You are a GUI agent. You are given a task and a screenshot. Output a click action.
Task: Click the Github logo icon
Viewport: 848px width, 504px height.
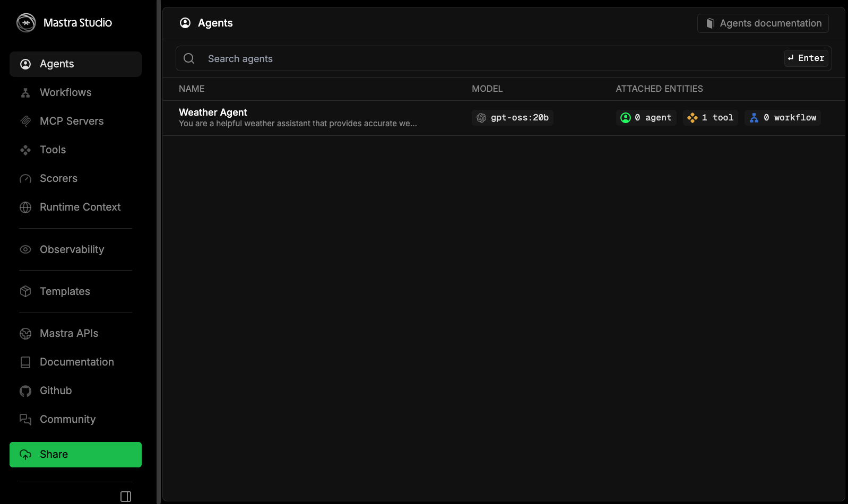25,391
